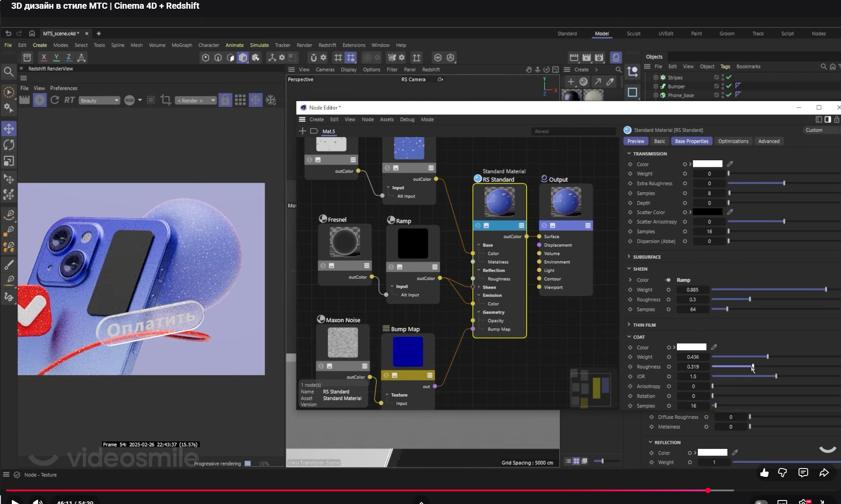
Task: Click the crop region icon in RenderView
Action: pyautogui.click(x=166, y=100)
